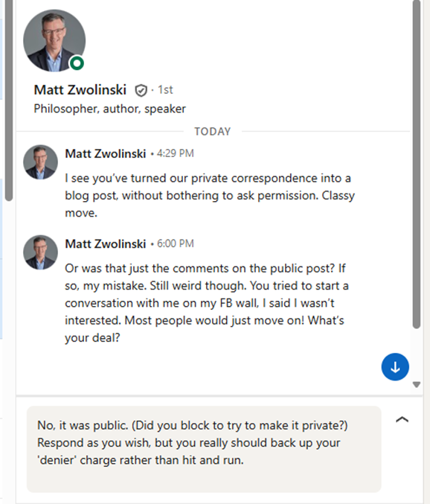
Task: Focus the message draft field starting 'No, it was public'
Action: (x=204, y=449)
